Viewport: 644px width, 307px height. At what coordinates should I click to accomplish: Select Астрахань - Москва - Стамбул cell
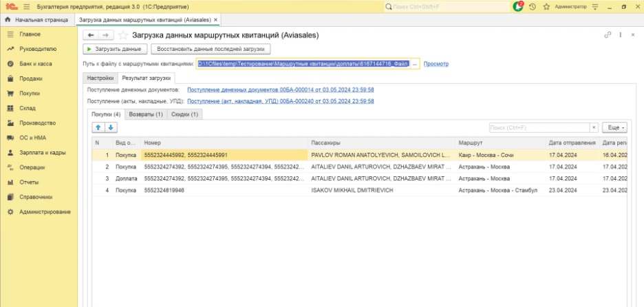click(x=500, y=190)
